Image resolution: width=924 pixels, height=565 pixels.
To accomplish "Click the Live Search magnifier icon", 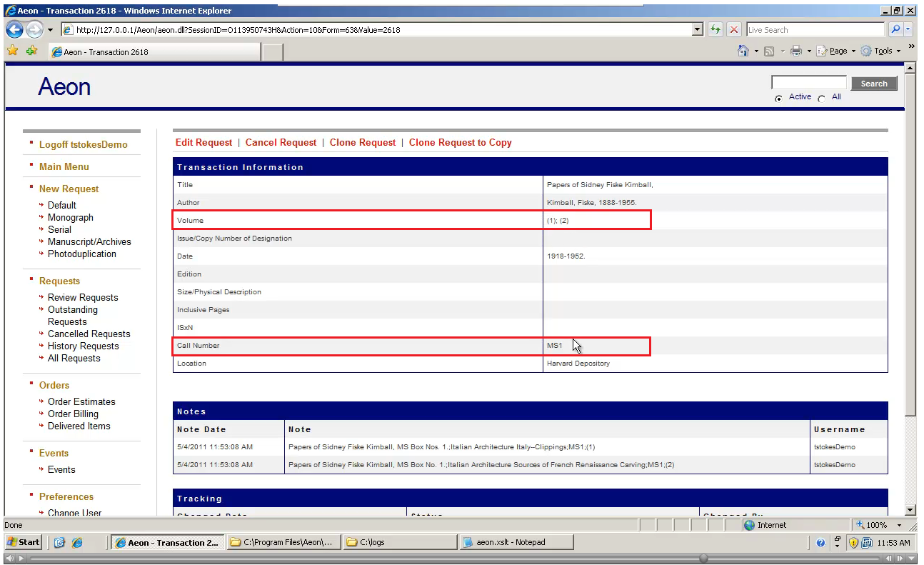I will (895, 29).
